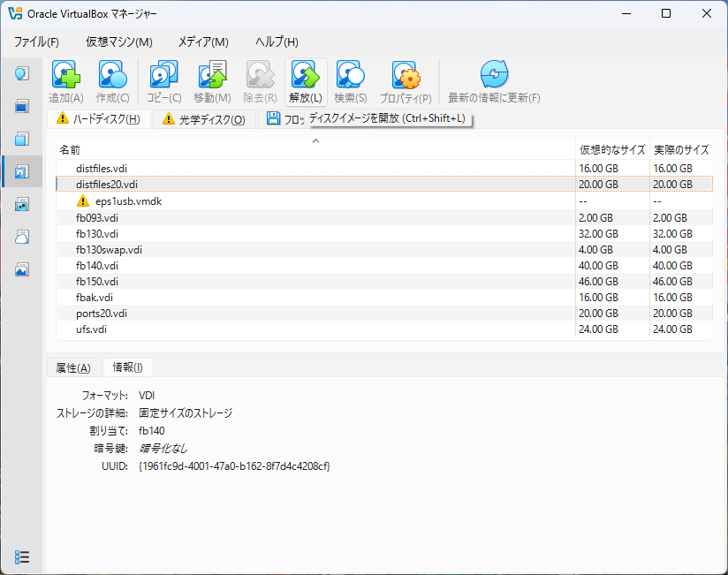Click the Refresh (最新の情報に更新) icon

click(x=494, y=74)
